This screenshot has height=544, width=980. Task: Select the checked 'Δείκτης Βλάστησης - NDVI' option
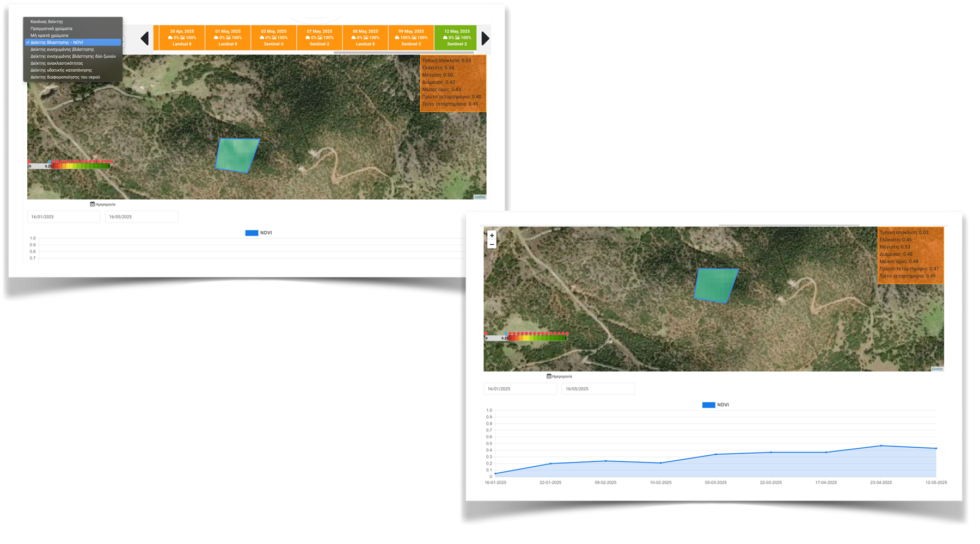pos(73,42)
